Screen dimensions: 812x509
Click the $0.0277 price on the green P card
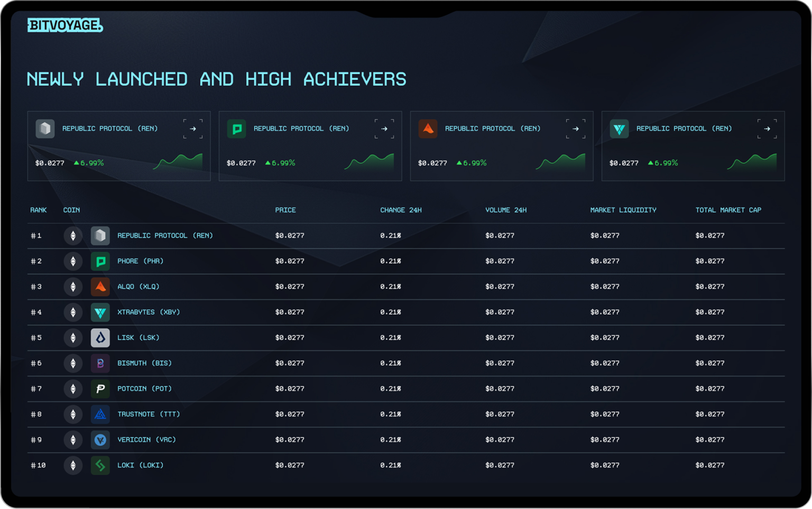(241, 163)
